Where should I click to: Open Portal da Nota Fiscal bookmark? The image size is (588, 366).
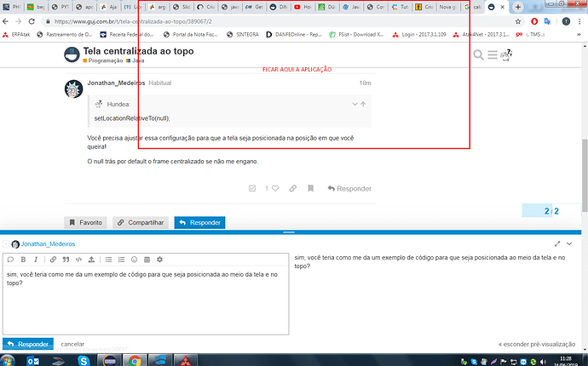190,34
